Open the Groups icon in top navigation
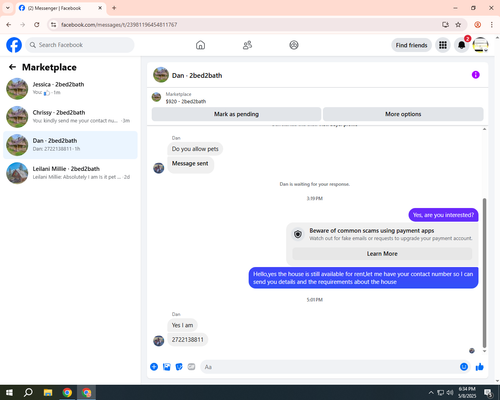 pos(294,45)
